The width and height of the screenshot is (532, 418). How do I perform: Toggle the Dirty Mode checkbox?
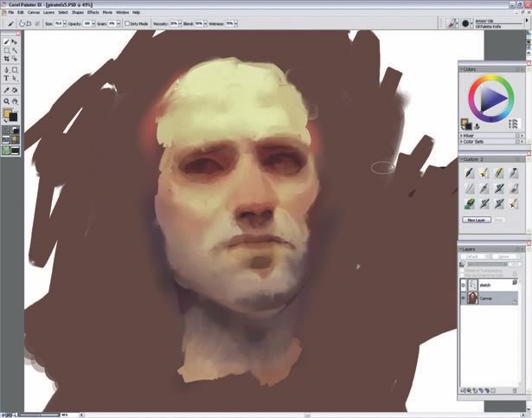[x=127, y=23]
